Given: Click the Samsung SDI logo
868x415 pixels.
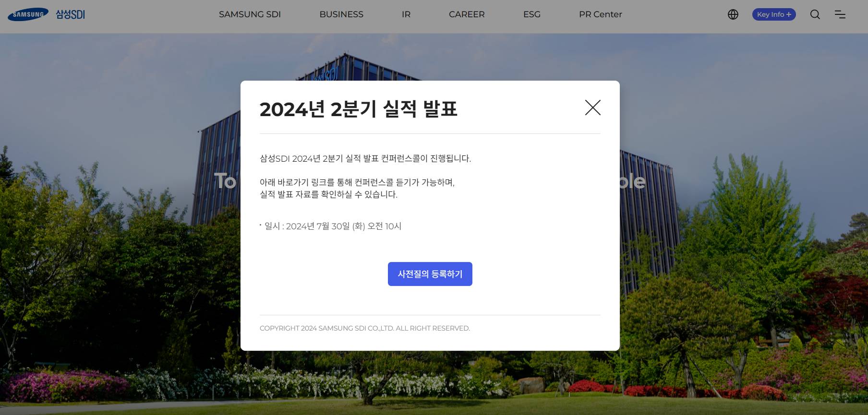Looking at the screenshot, I should pos(47,14).
